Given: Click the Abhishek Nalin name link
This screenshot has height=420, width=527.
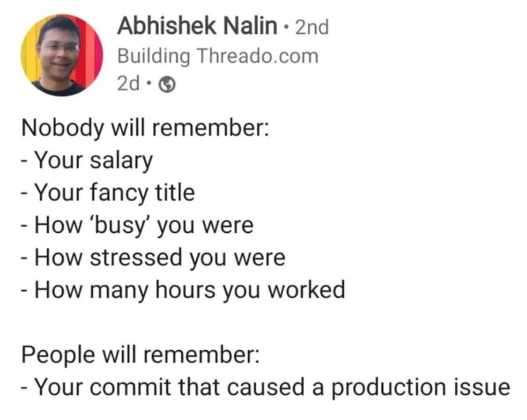Looking at the screenshot, I should pyautogui.click(x=197, y=26).
